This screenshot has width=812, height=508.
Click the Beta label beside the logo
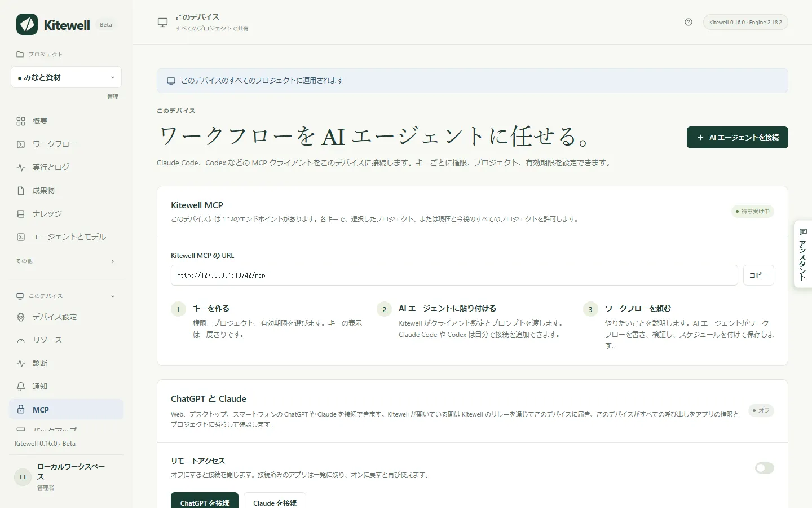[106, 25]
